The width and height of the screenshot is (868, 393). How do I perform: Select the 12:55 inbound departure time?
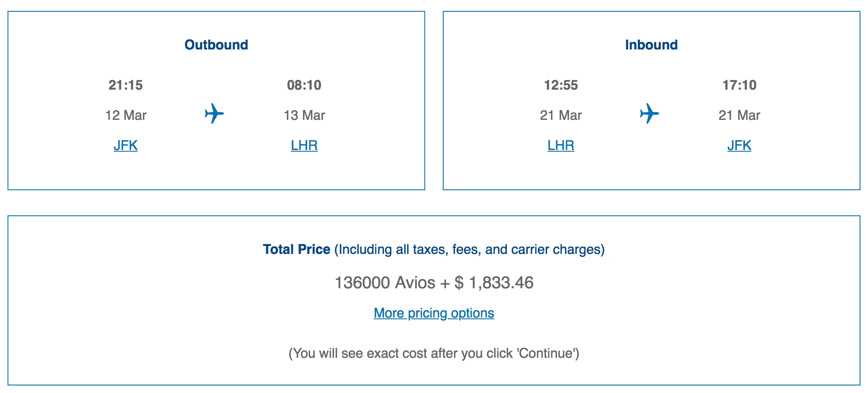pos(561,85)
